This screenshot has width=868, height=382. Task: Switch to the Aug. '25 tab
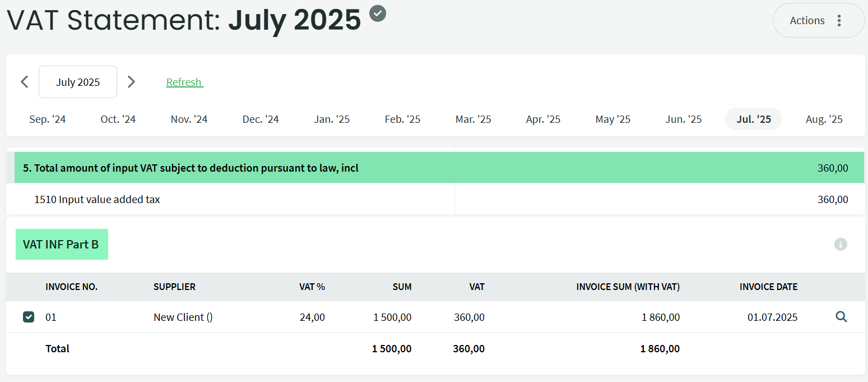coord(824,119)
